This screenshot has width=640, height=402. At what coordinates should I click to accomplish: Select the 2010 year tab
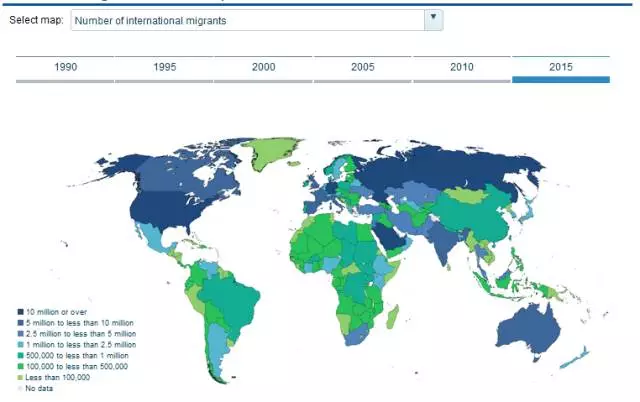pos(461,67)
